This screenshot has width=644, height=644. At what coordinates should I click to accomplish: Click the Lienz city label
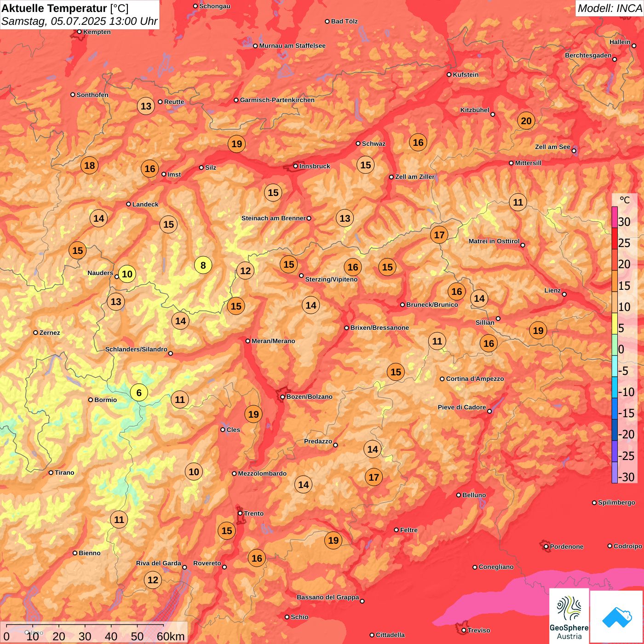click(552, 290)
